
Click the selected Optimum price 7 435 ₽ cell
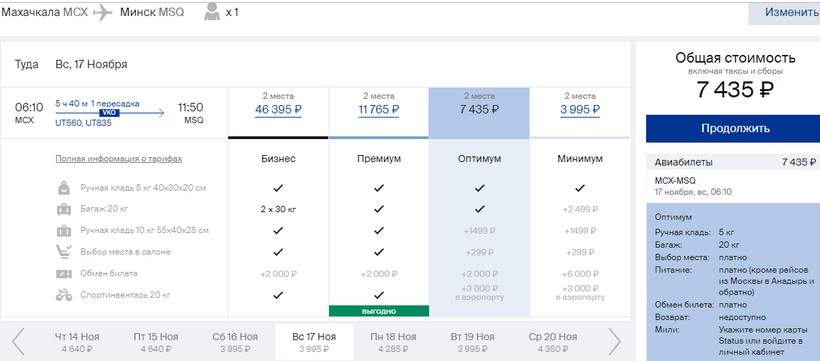(x=479, y=112)
